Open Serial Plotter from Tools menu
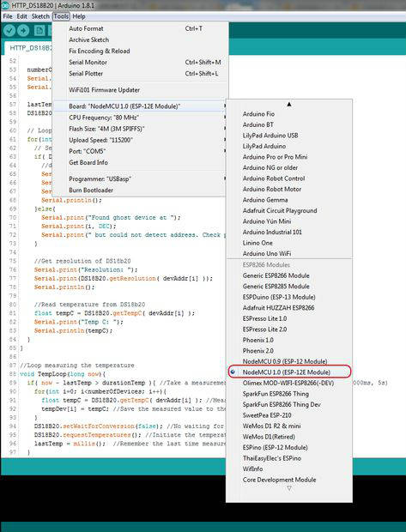The image size is (406, 532). click(140, 73)
